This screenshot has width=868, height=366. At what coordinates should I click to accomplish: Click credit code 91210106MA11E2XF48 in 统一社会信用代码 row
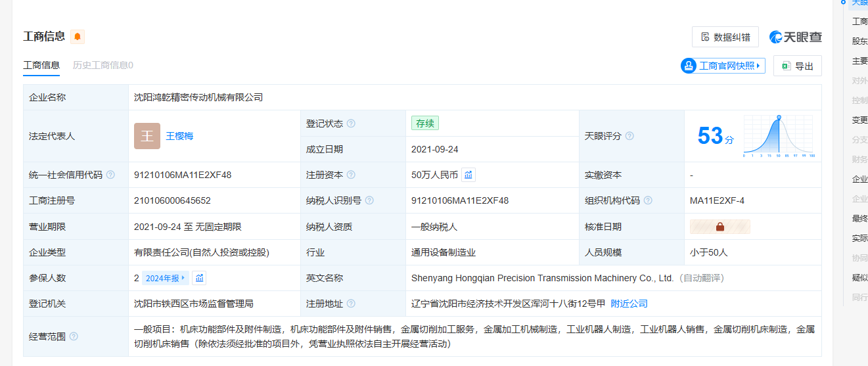tap(183, 175)
